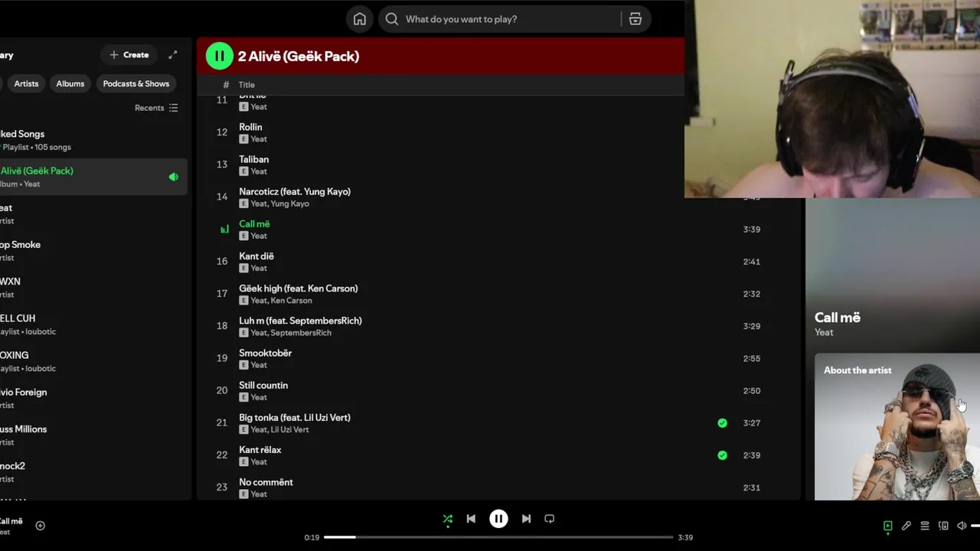
Task: Open the BOXING playlist in library
Action: click(x=92, y=361)
